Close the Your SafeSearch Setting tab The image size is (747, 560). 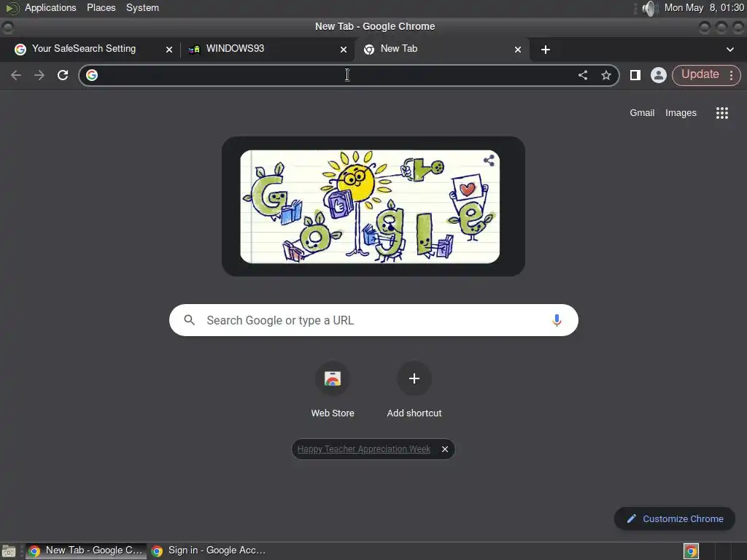coord(169,50)
